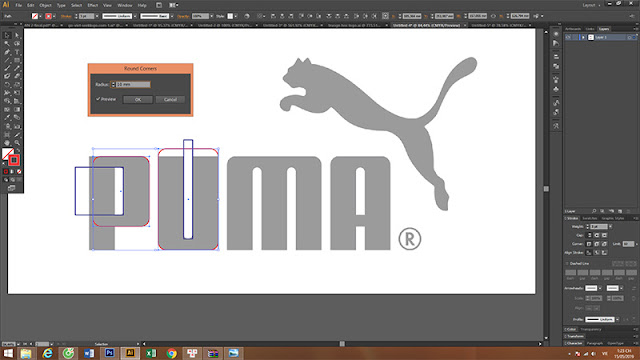Open the Window menu
The image size is (640, 360).
(x=124, y=5)
